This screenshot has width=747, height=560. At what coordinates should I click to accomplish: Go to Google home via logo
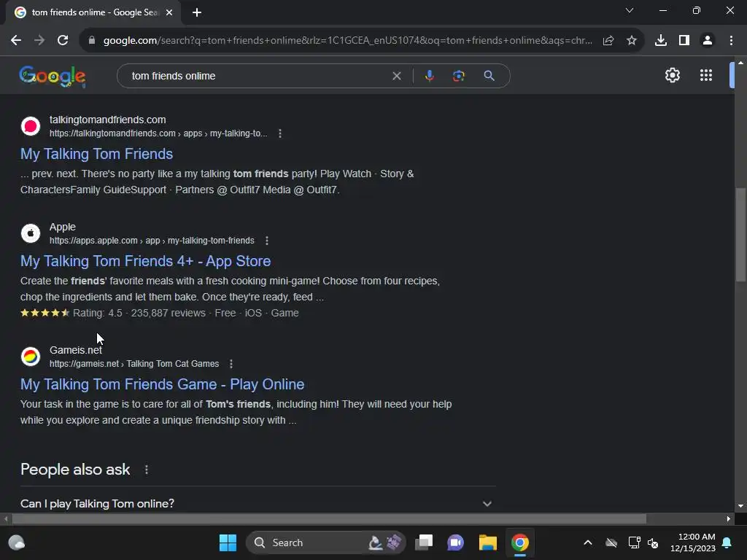click(53, 76)
